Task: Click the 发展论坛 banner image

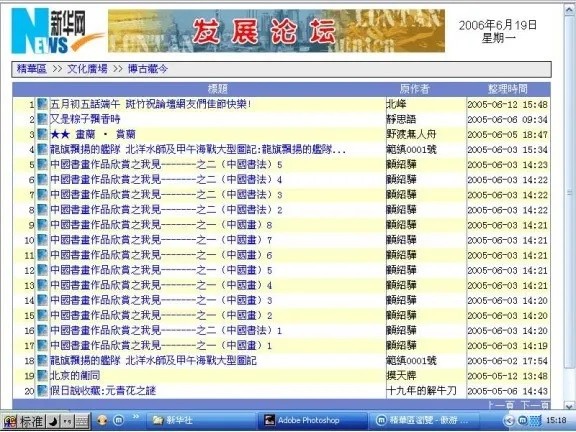Action: [x=276, y=31]
